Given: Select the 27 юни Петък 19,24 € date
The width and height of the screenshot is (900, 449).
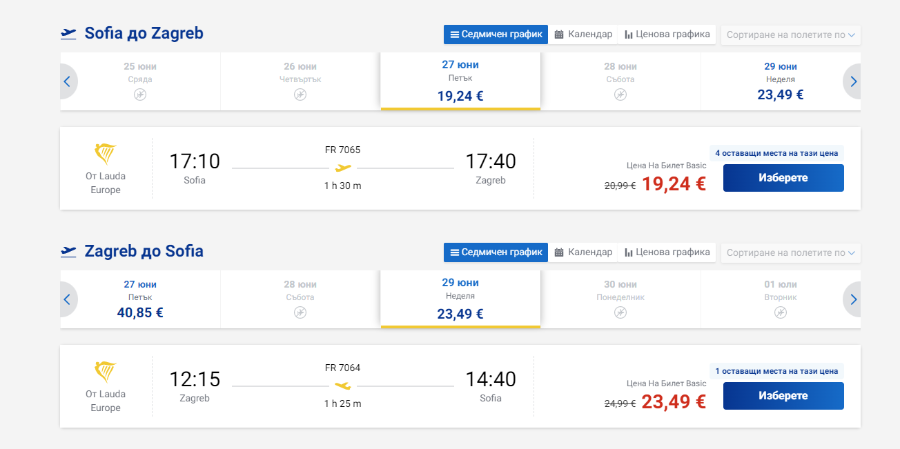Looking at the screenshot, I should pyautogui.click(x=460, y=81).
